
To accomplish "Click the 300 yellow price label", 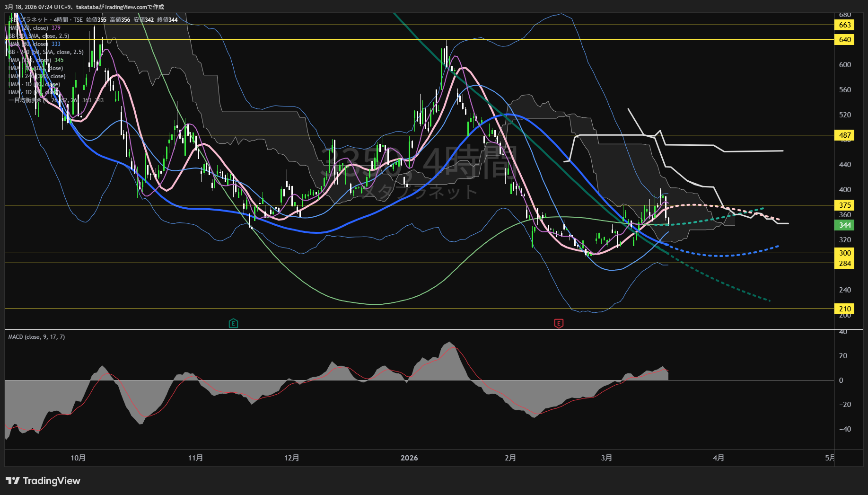I will (x=845, y=253).
